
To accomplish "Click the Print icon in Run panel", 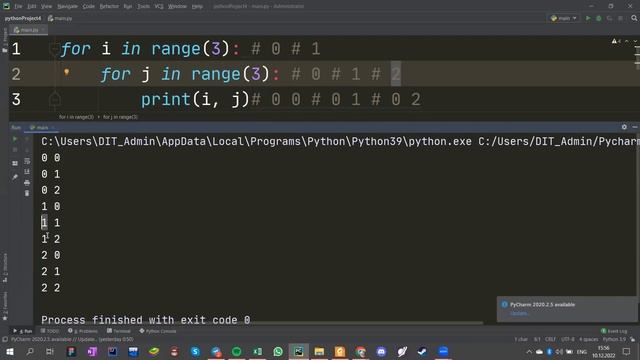I will [x=27, y=182].
